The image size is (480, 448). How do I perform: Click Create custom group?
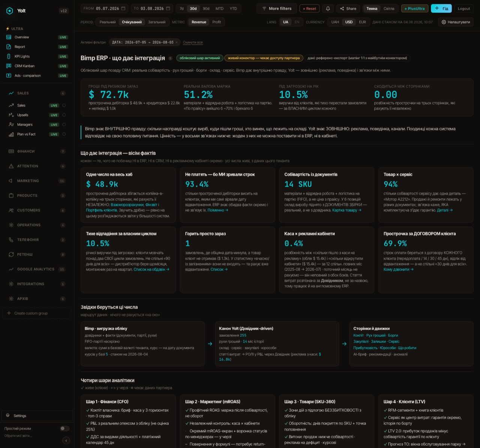[x=37, y=313]
